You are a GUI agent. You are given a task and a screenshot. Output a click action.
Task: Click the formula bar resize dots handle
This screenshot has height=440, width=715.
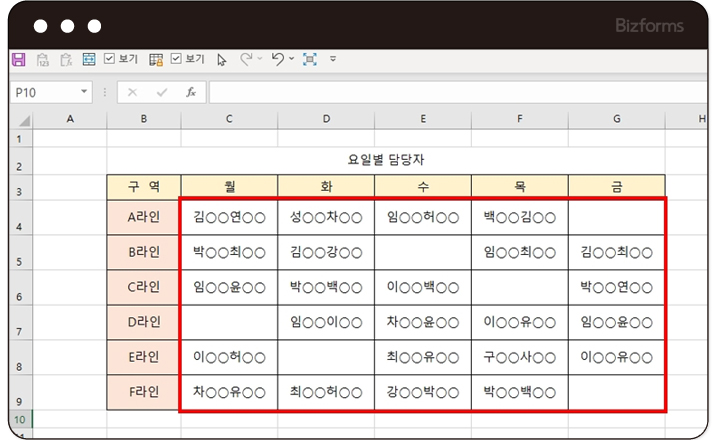point(105,93)
